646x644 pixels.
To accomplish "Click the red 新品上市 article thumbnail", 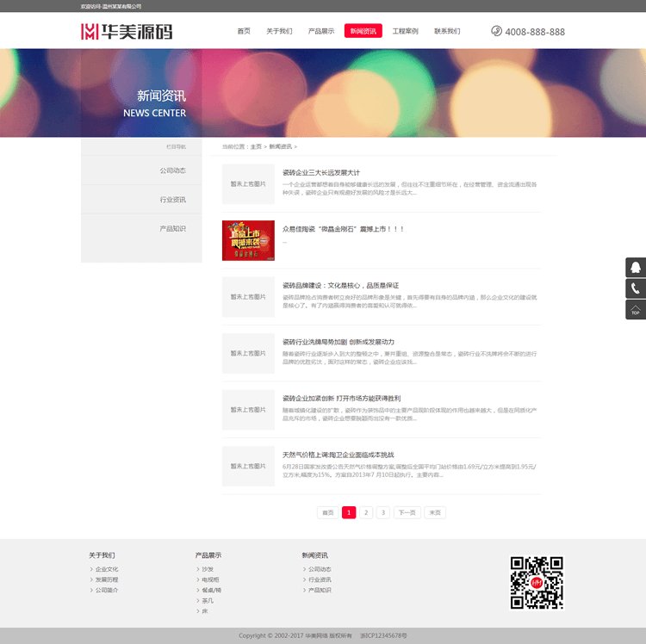I will click(x=248, y=240).
